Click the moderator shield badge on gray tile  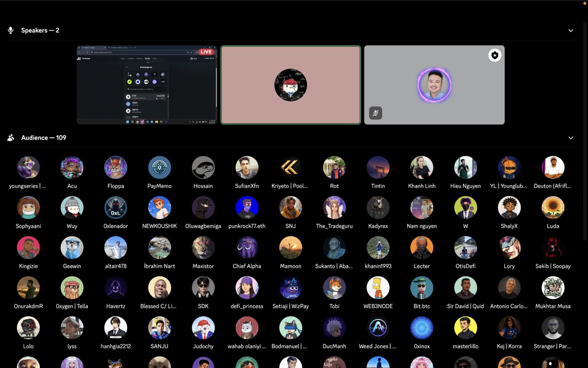(x=495, y=55)
